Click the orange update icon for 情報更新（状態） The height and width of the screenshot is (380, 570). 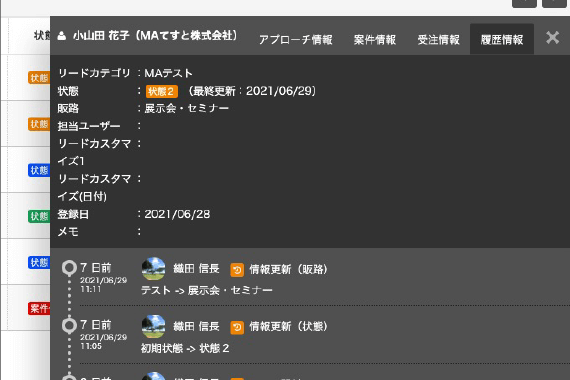coord(237,327)
